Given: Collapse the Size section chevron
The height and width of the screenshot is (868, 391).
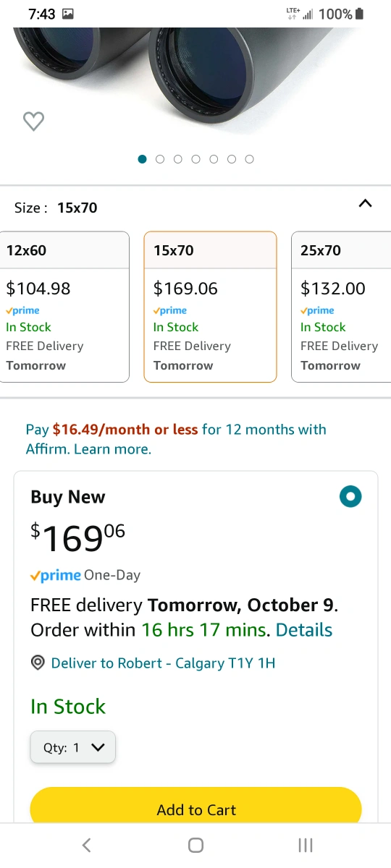Looking at the screenshot, I should 366,204.
